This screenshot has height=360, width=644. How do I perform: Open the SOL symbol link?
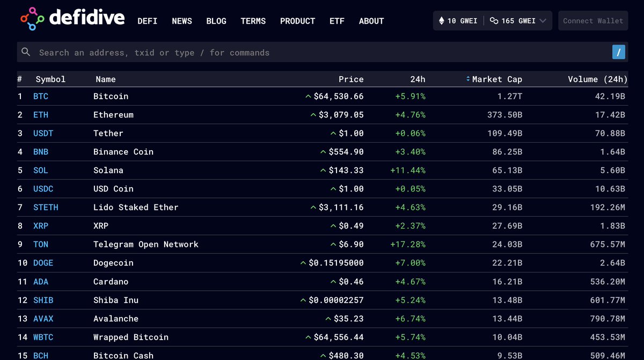41,171
